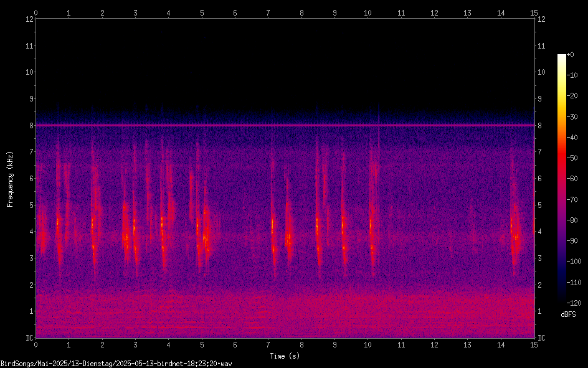Click the "-110" color scale label
This screenshot has height=368, width=588.
574,283
